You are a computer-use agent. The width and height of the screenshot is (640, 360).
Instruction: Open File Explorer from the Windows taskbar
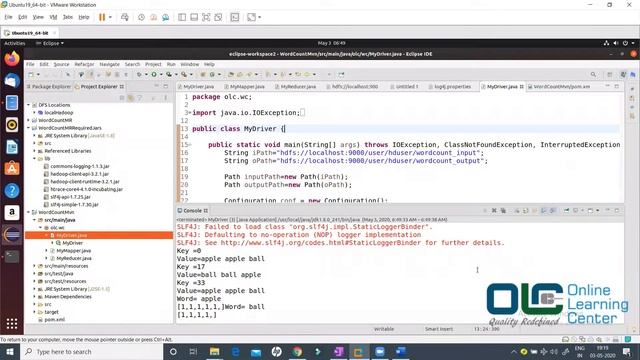[214, 352]
